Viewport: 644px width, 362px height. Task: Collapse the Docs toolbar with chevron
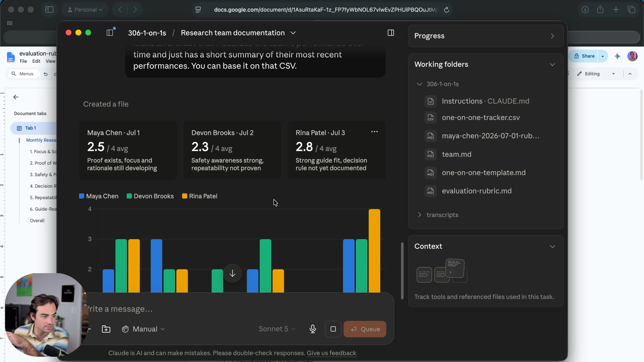tap(630, 74)
